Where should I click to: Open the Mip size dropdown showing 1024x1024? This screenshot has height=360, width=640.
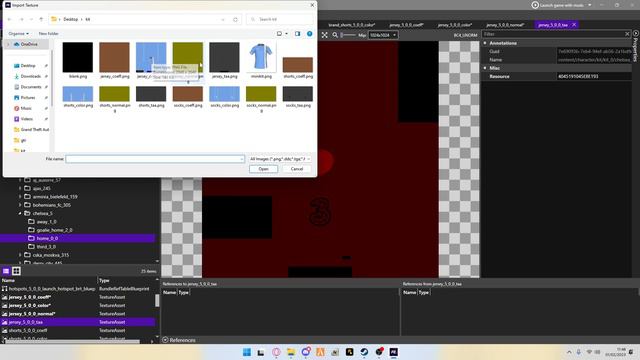(383, 35)
